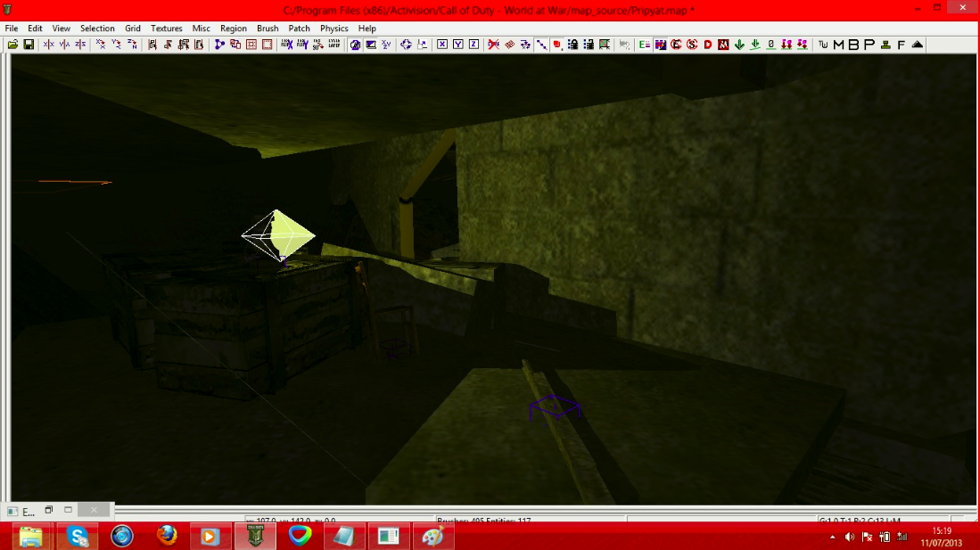Toggle the camera view toolbar button
Viewport: 980px width, 550px height.
click(x=355, y=45)
